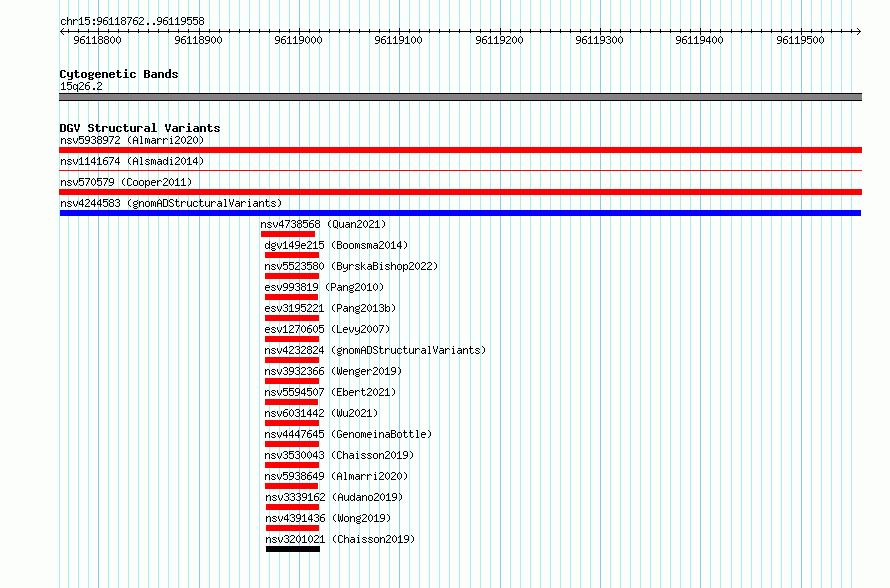The width and height of the screenshot is (890, 588).
Task: Click the 15q26.2 band label
Action: coord(81,86)
